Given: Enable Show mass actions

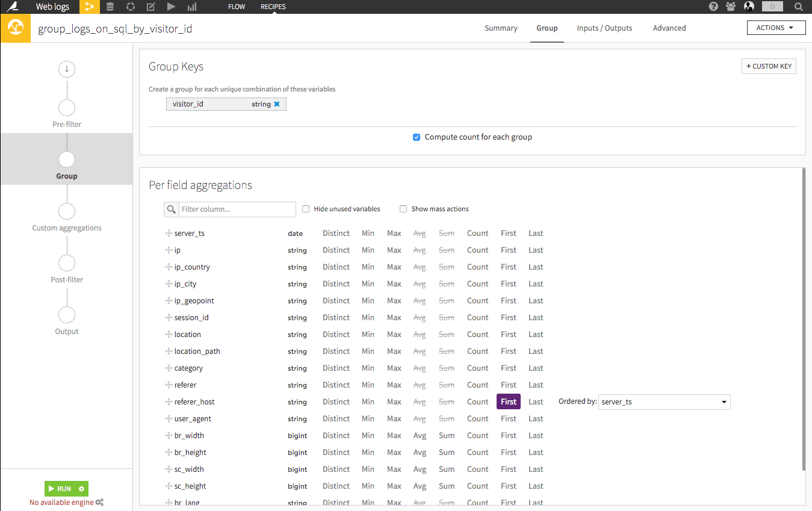Looking at the screenshot, I should pyautogui.click(x=403, y=209).
